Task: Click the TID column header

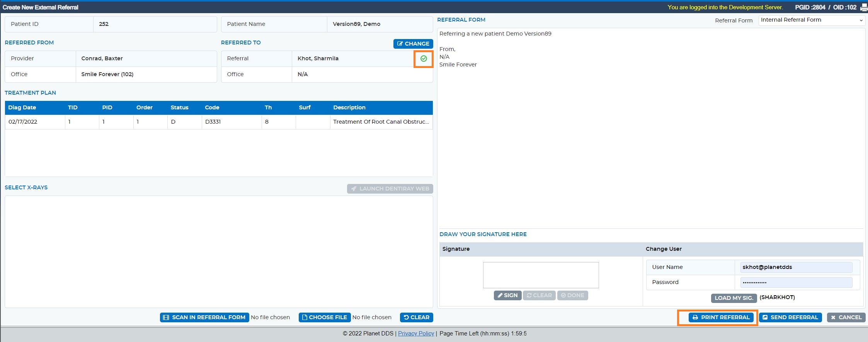Action: pos(73,107)
